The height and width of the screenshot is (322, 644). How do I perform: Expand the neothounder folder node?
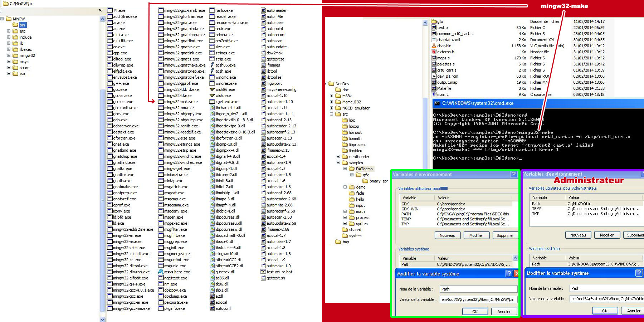click(338, 157)
